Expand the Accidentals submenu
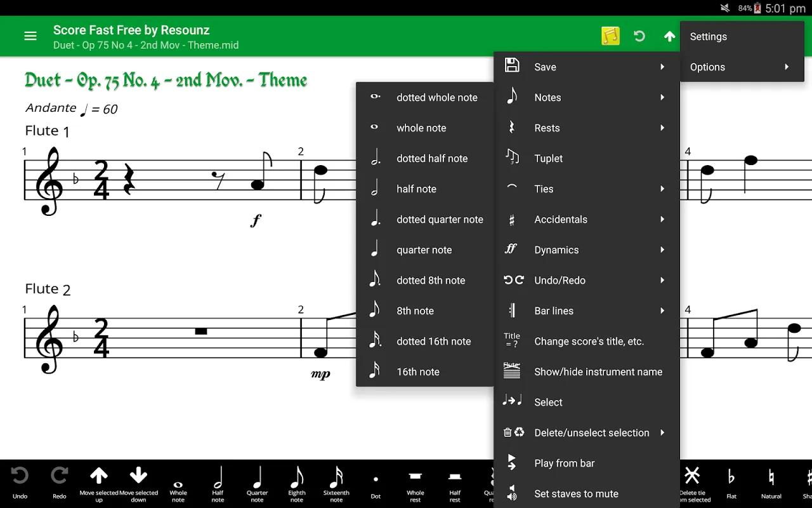Viewport: 812px width, 508px height. point(587,219)
